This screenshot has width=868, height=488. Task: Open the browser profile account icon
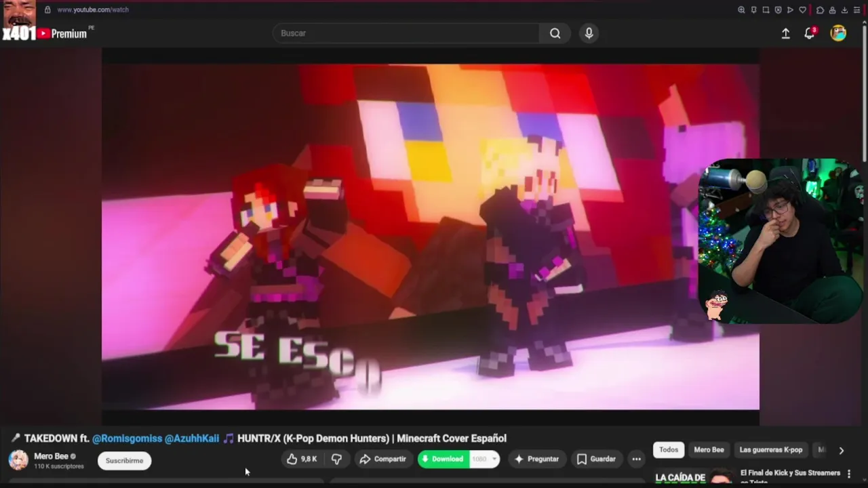click(832, 9)
